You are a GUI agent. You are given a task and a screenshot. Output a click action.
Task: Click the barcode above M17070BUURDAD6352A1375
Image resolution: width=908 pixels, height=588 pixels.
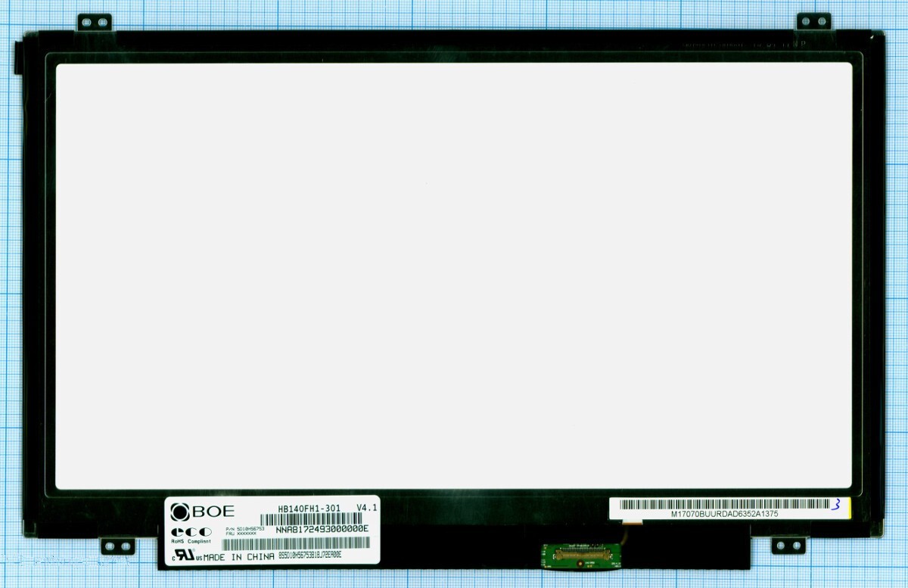coord(720,503)
